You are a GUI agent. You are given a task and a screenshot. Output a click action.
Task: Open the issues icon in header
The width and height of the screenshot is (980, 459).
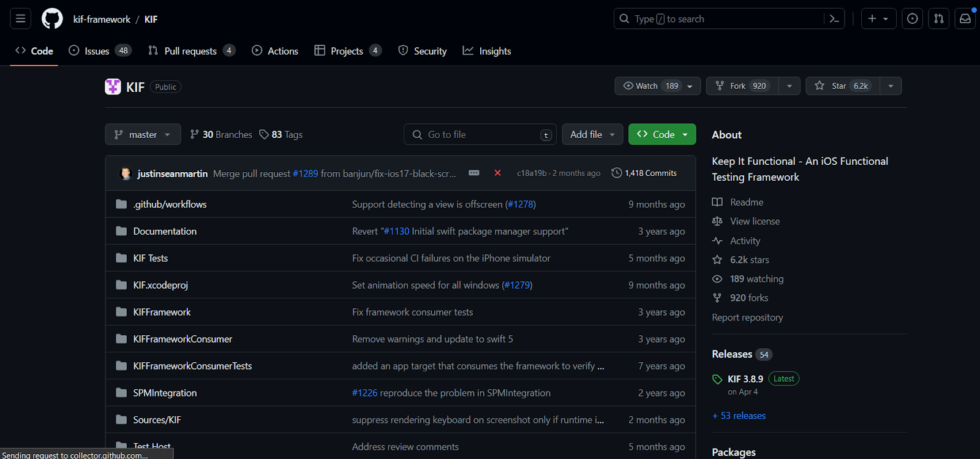click(912, 19)
